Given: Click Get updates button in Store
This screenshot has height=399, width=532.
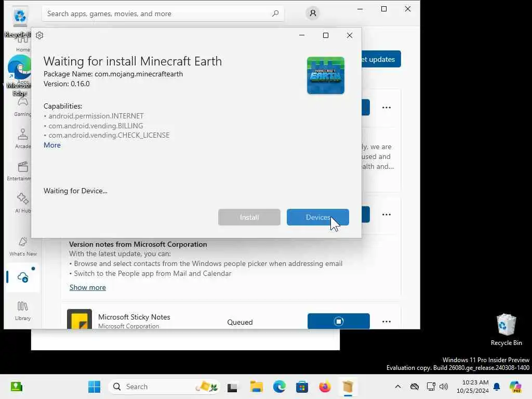Looking at the screenshot, I should click(381, 59).
